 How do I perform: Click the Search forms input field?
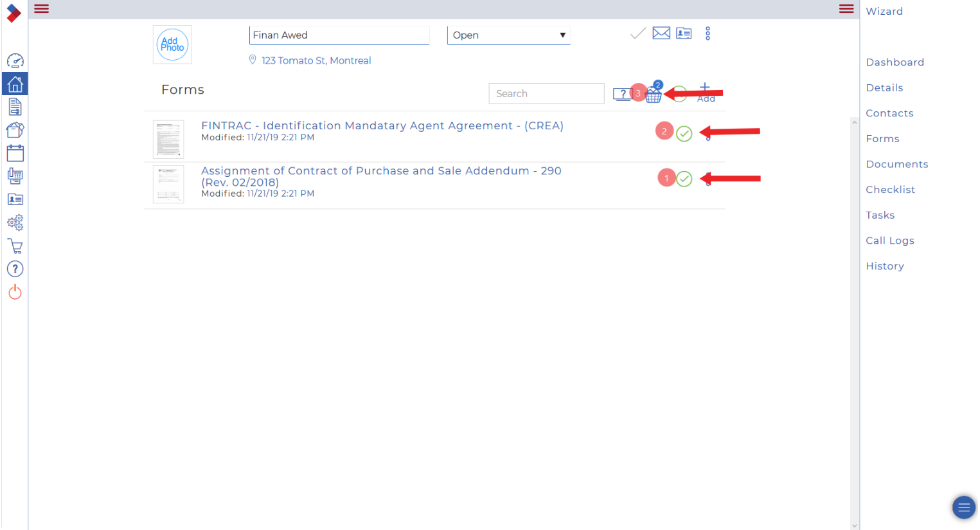click(x=546, y=94)
